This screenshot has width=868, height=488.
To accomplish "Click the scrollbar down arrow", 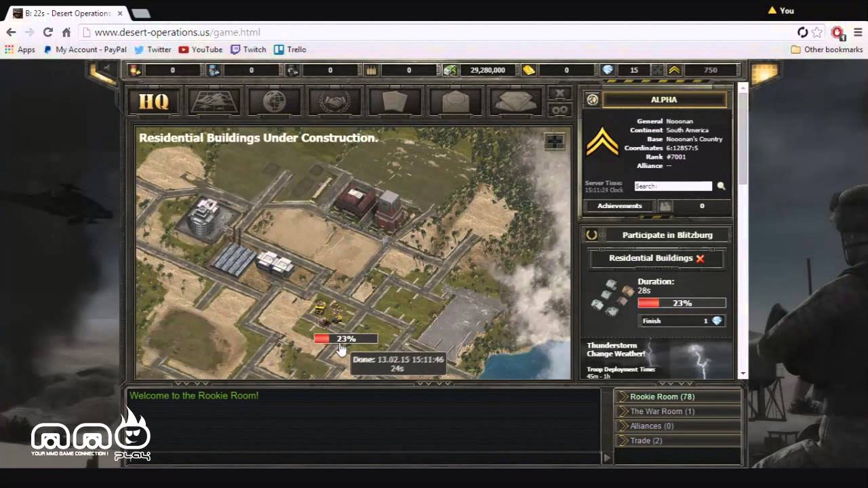I will (x=743, y=373).
